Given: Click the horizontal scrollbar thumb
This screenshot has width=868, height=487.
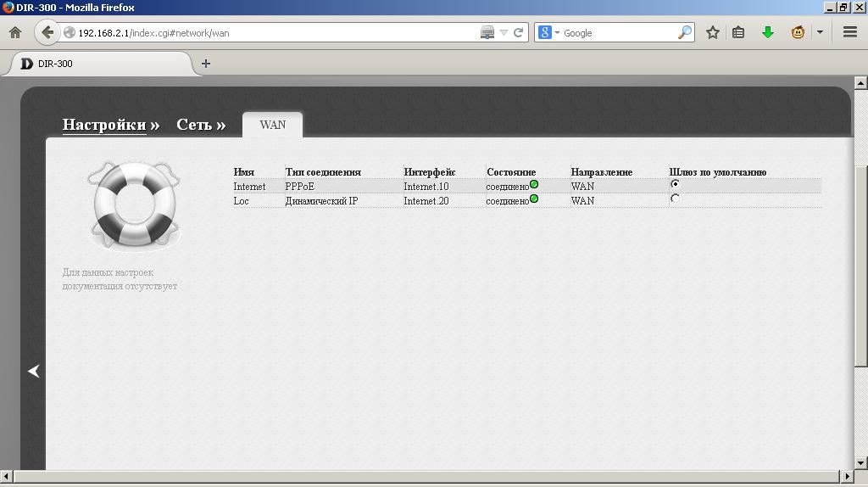Looking at the screenshot, I should 426,476.
